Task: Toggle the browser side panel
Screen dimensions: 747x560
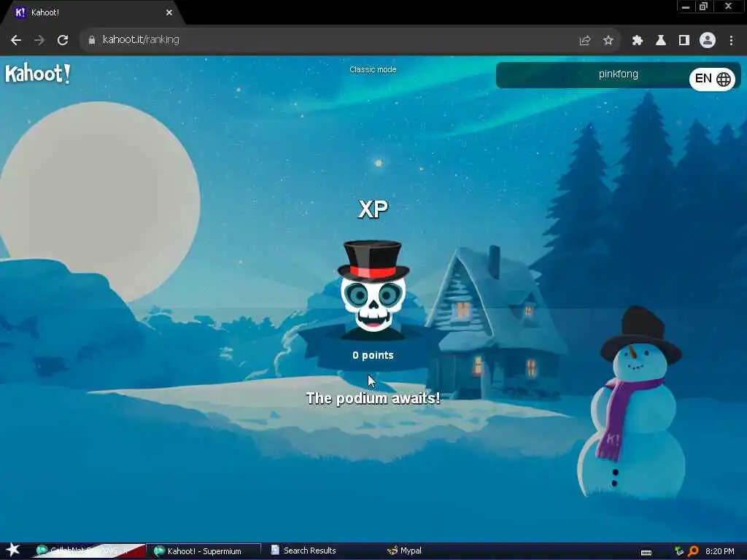Action: (x=684, y=41)
